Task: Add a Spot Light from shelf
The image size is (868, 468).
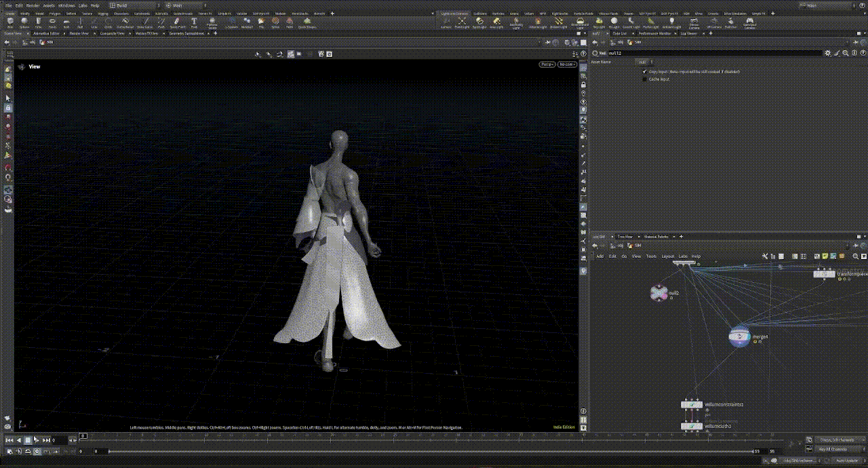Action: tap(479, 22)
